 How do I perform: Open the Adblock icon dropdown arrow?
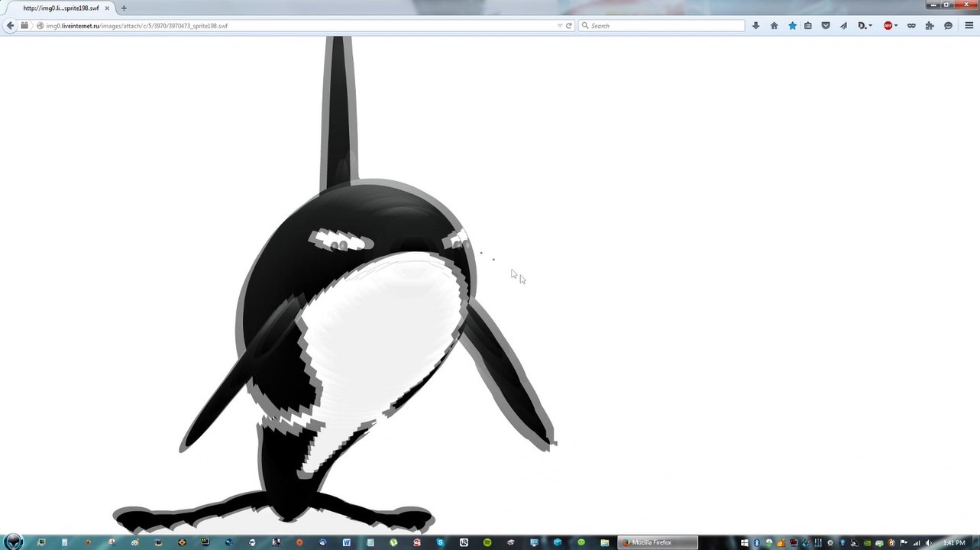tap(895, 26)
